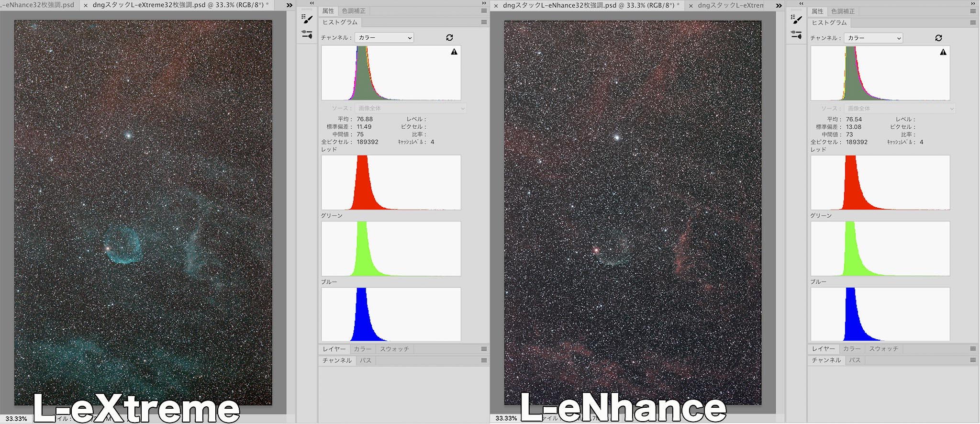
Task: Open the 属性 tab in the L-eNhance window
Action: click(817, 11)
